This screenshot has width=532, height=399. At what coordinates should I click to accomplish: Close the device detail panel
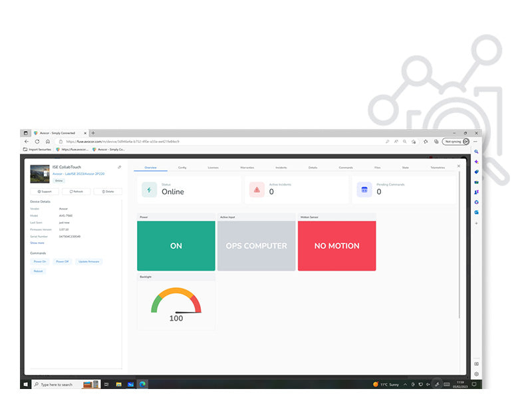pos(459,166)
